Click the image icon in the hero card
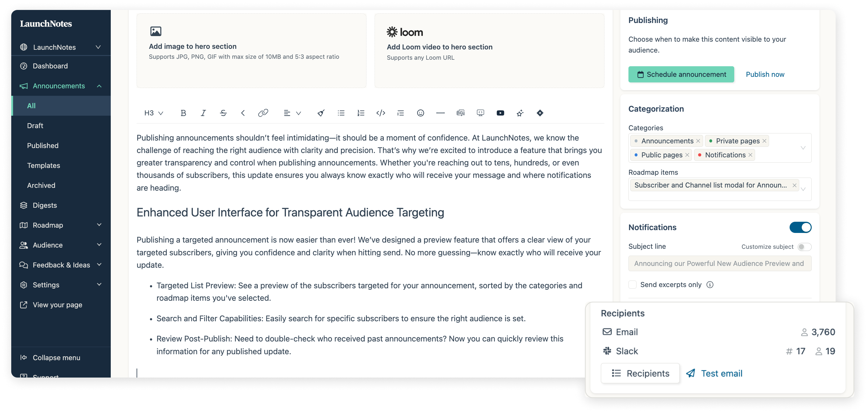This screenshot has height=413, width=868. click(x=156, y=31)
